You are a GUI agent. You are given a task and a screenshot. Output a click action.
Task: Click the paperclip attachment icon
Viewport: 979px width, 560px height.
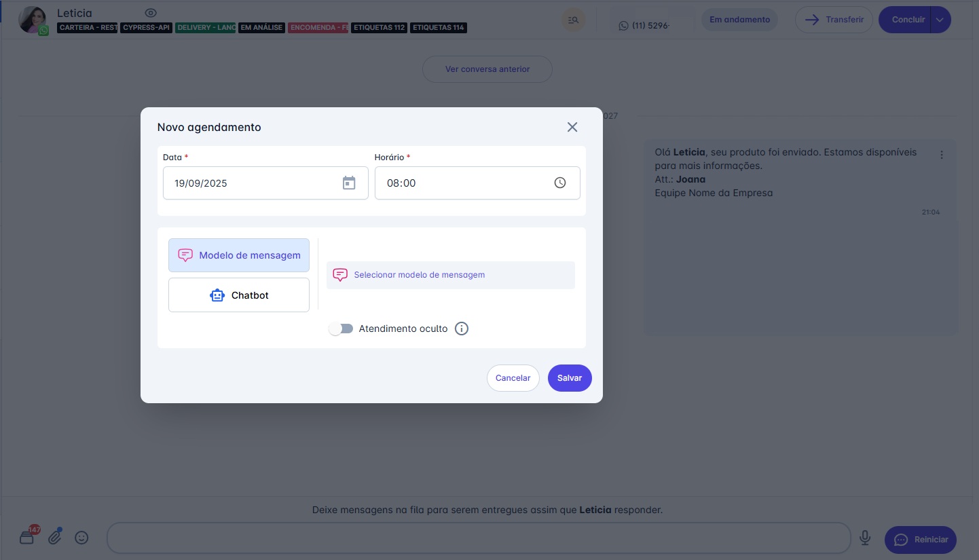click(x=55, y=538)
